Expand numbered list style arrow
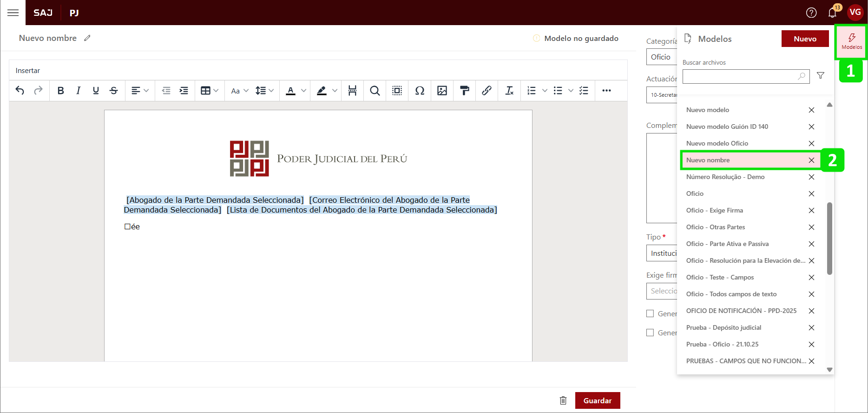Screen dimensions: 868x413 tap(545, 91)
